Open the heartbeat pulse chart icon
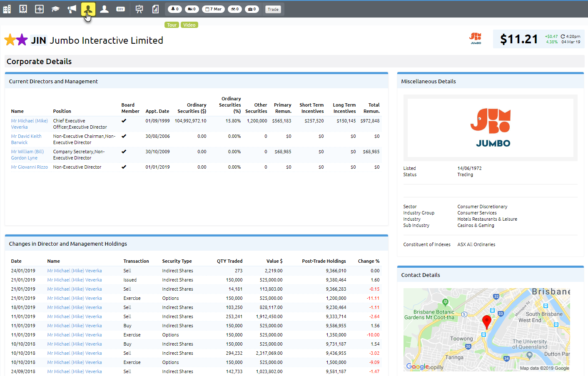The image size is (588, 376). pos(40,9)
